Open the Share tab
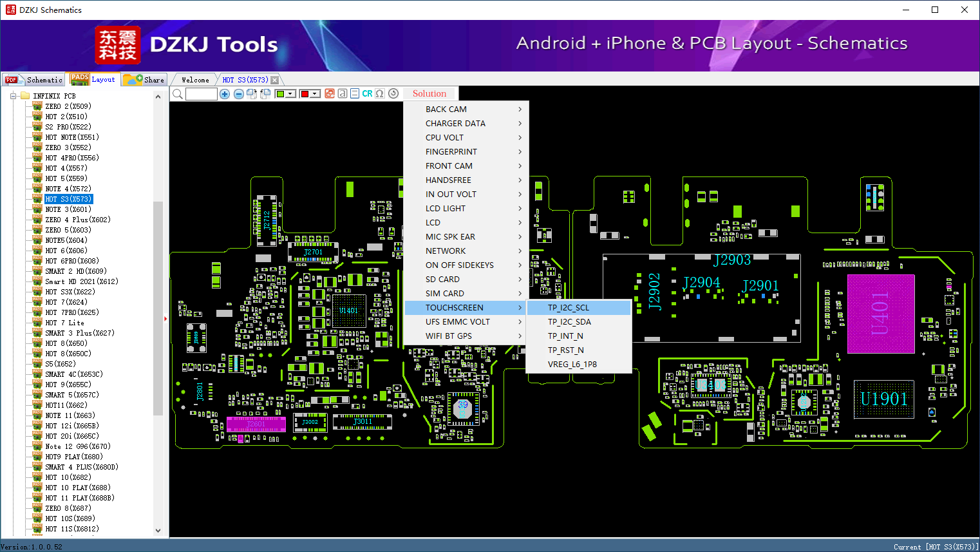 (x=145, y=80)
